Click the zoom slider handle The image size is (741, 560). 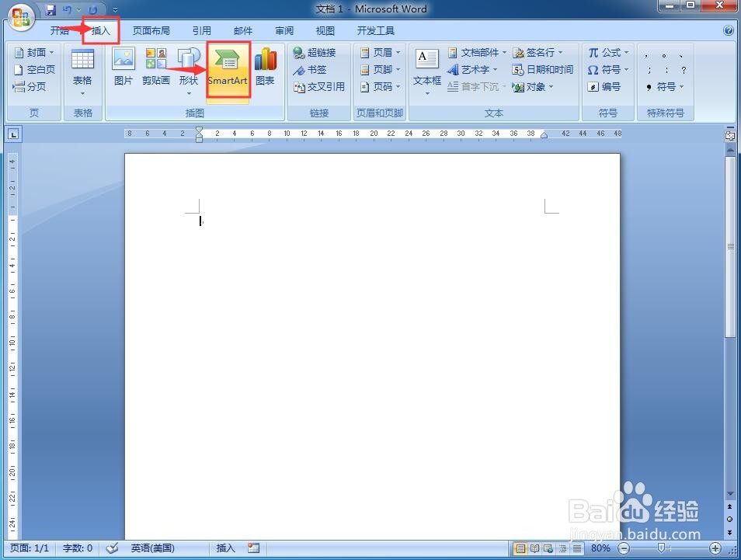tap(661, 548)
